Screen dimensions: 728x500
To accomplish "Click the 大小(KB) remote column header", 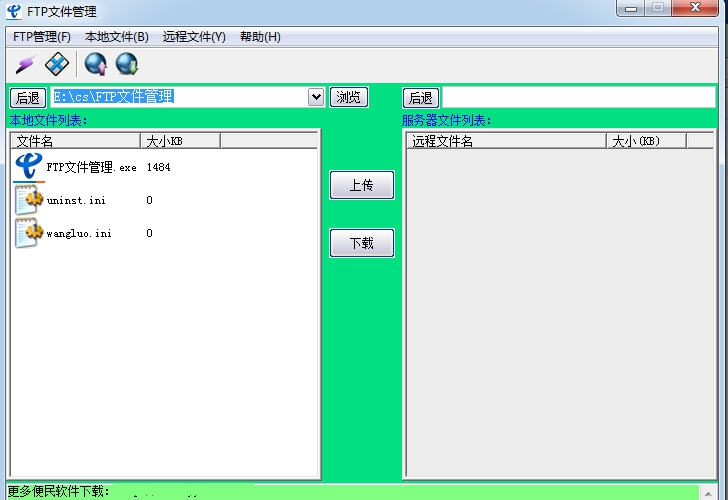I will [646, 141].
